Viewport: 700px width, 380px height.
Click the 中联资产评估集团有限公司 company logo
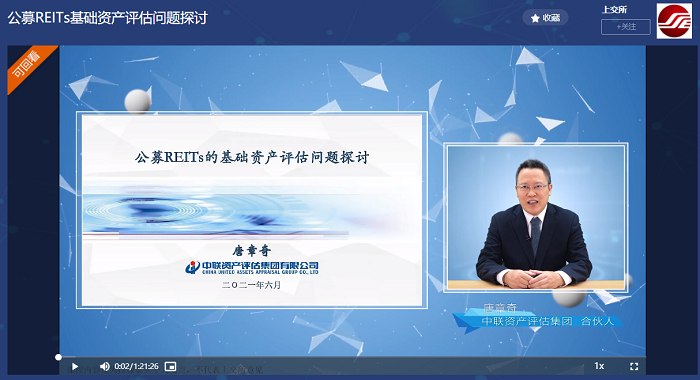pyautogui.click(x=252, y=267)
